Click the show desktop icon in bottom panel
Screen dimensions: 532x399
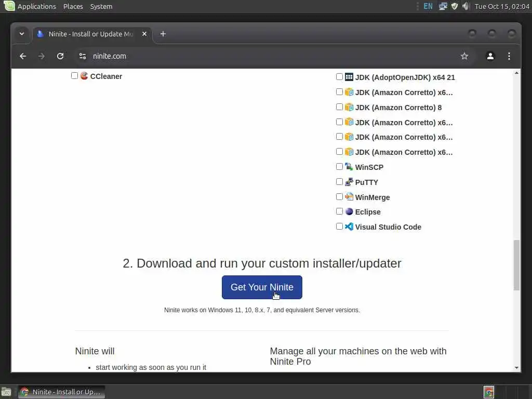pyautogui.click(x=6, y=392)
